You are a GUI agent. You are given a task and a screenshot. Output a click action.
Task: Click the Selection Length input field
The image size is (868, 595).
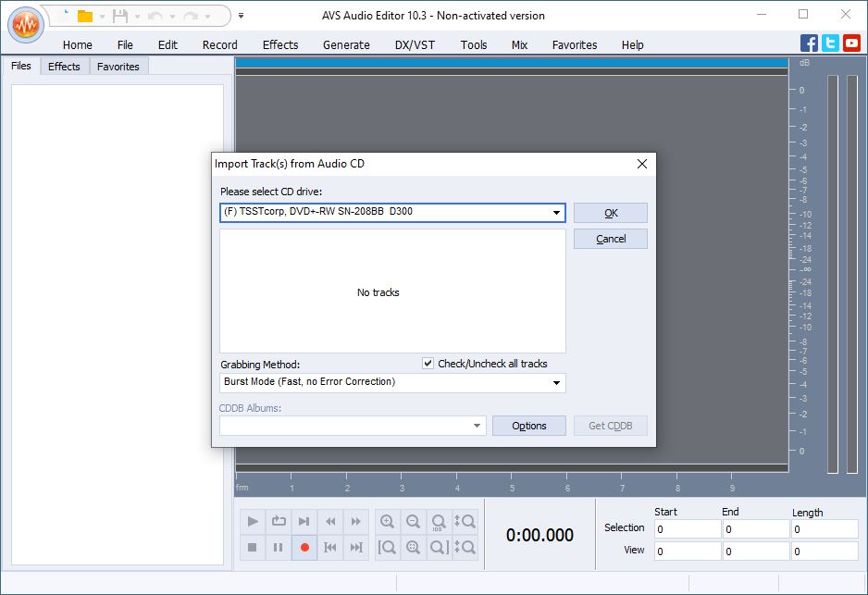coord(825,529)
